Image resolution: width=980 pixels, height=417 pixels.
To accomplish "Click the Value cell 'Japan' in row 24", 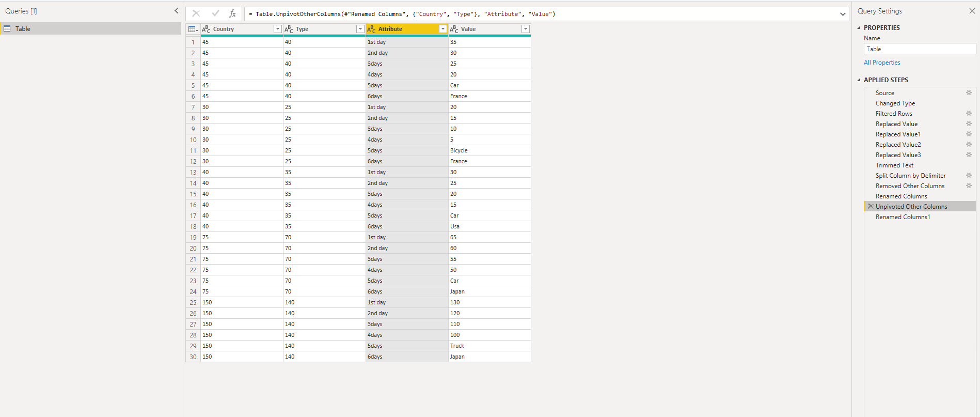I will click(x=489, y=292).
